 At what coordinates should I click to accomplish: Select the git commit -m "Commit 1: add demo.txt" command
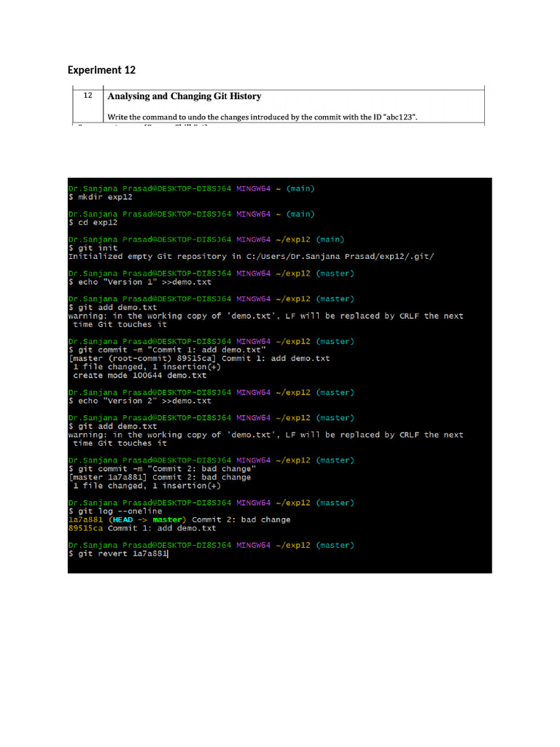167,350
